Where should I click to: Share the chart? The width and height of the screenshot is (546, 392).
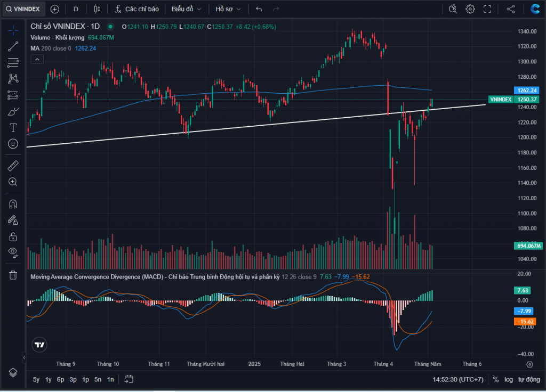pyautogui.click(x=511, y=9)
